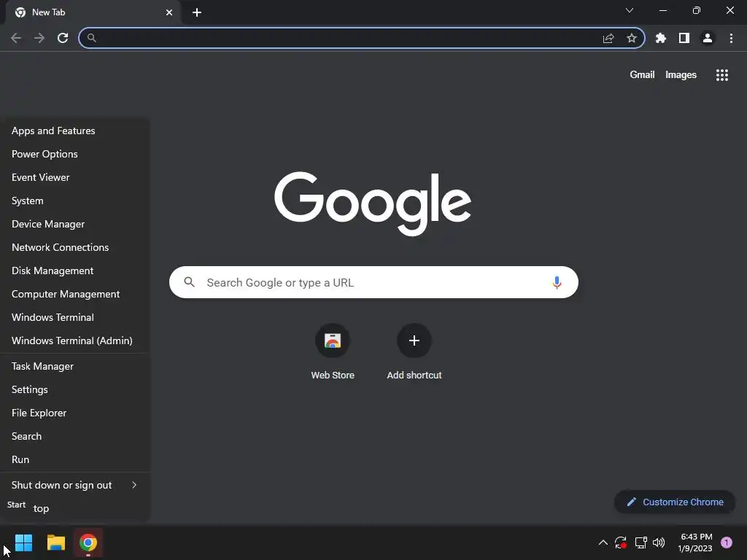
Task: Click the back navigation arrow
Action: point(16,38)
